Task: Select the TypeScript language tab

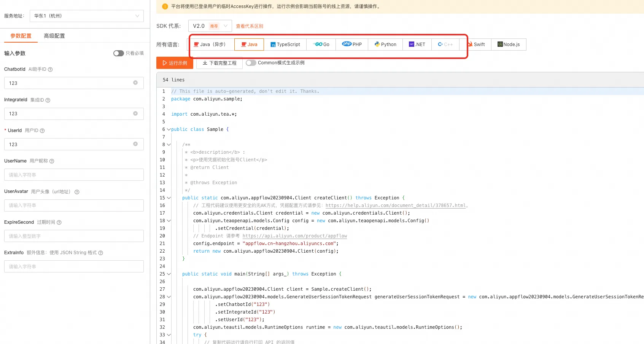Action: coord(285,45)
